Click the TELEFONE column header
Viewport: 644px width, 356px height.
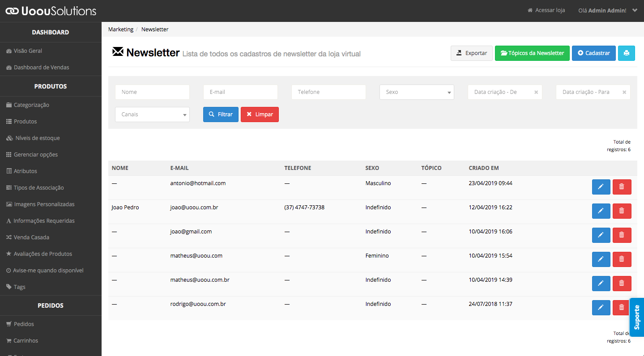(x=298, y=168)
